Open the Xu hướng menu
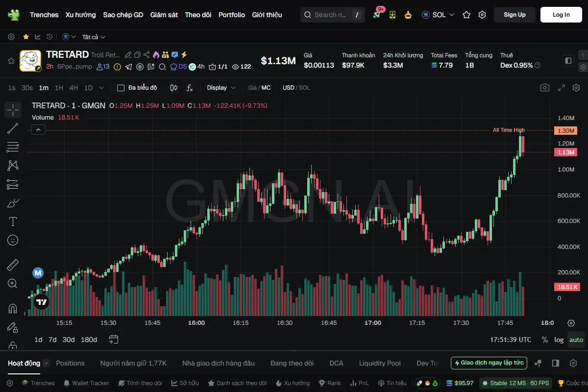This screenshot has width=588, height=392. tap(81, 15)
